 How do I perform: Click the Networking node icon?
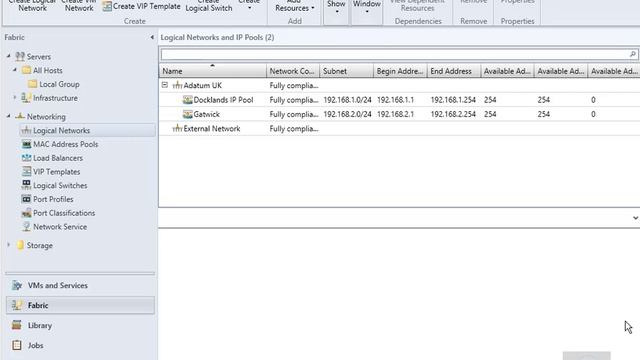(20, 116)
